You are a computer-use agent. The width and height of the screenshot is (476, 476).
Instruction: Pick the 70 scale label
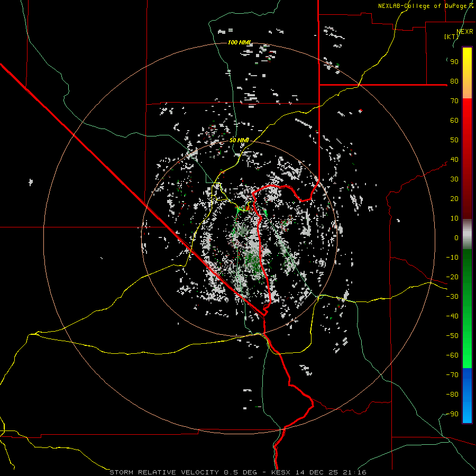point(454,101)
